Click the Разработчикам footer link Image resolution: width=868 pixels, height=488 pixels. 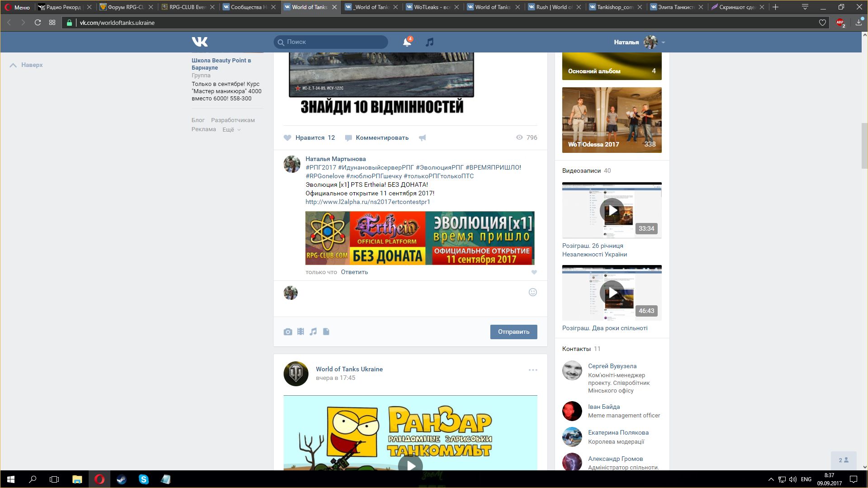coord(232,120)
